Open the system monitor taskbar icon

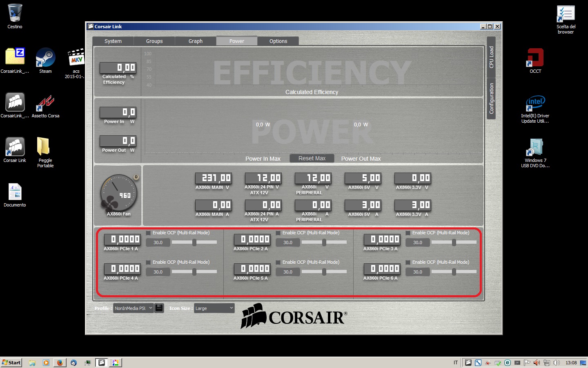coord(88,363)
